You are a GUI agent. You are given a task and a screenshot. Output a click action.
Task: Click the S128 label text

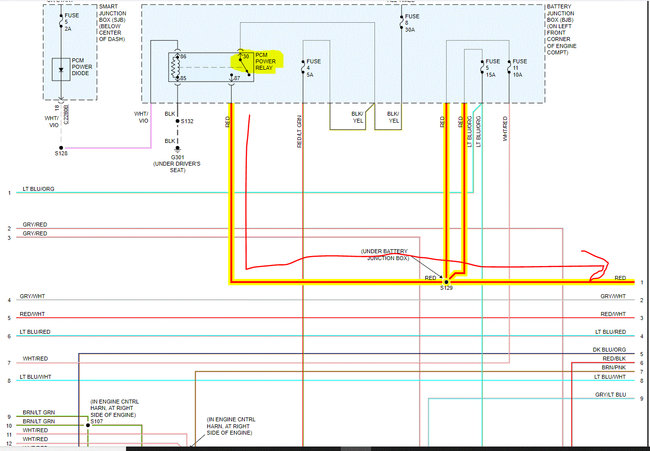tap(61, 154)
